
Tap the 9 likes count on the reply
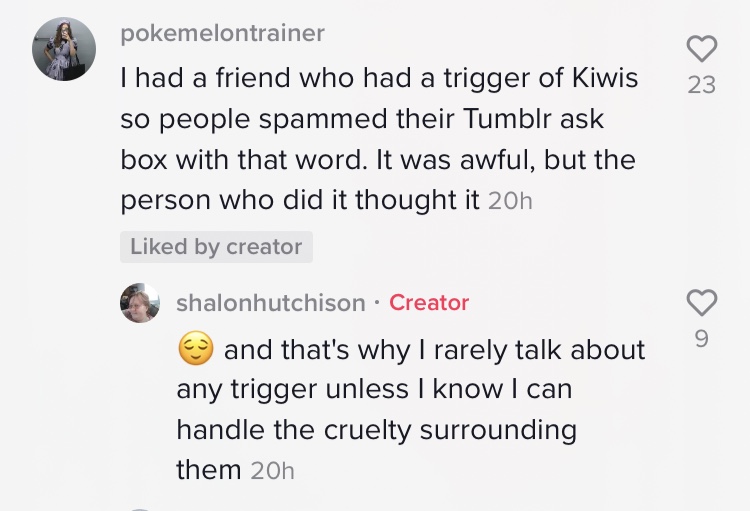(701, 339)
